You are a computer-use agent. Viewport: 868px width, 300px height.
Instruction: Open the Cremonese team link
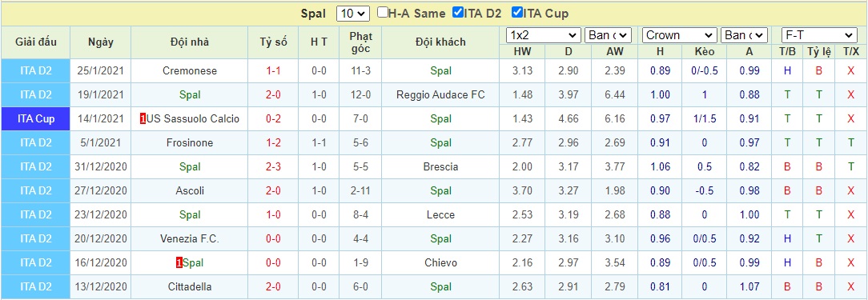[x=190, y=71]
